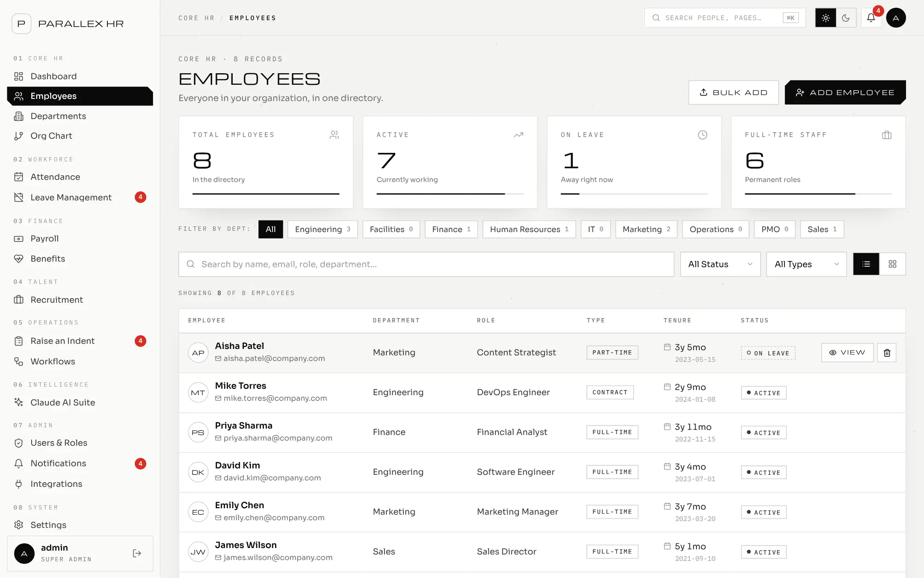The height and width of the screenshot is (578, 924).
Task: Click the global search people, pages field
Action: click(x=725, y=18)
